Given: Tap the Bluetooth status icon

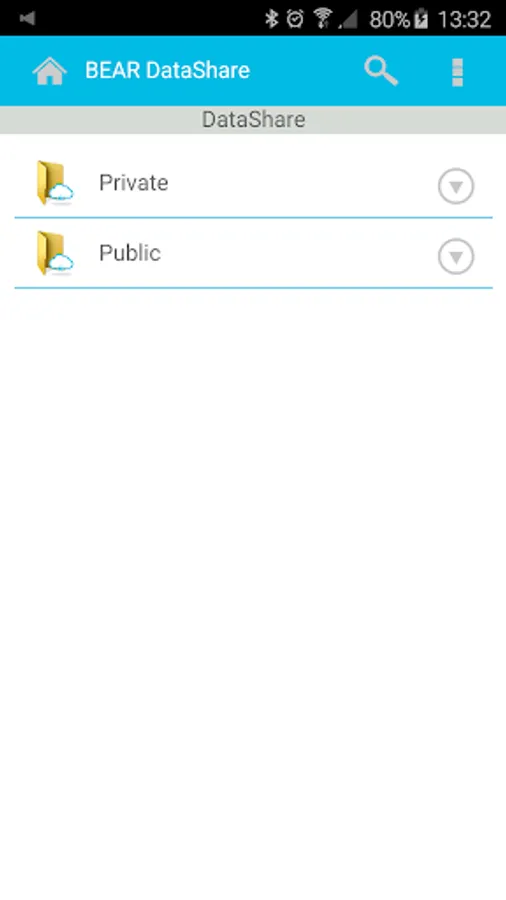Looking at the screenshot, I should 271,19.
